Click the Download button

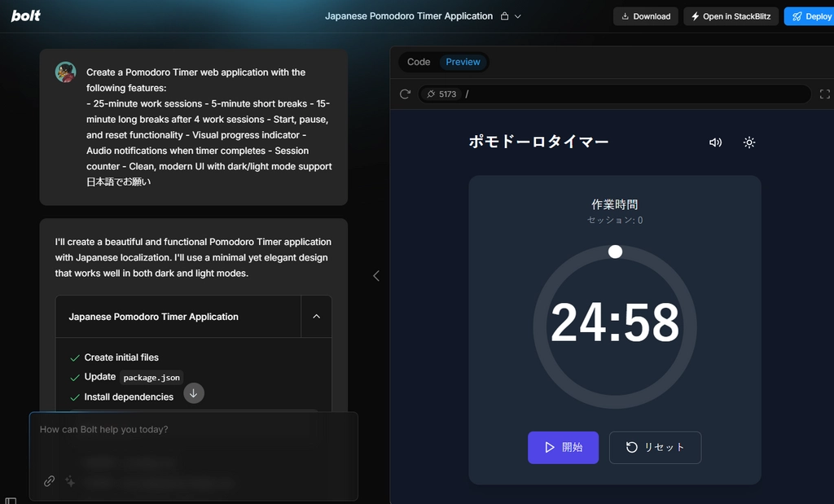(x=645, y=16)
